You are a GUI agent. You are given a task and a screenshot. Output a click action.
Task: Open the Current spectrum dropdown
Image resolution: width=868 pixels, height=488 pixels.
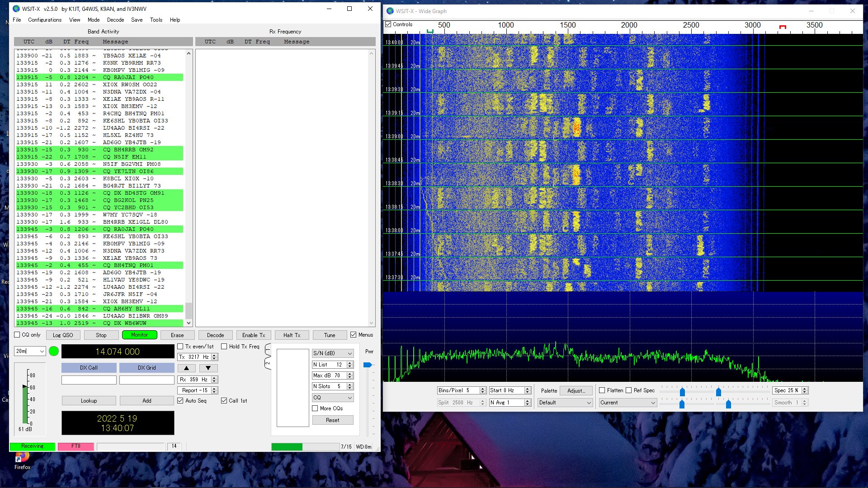(628, 403)
